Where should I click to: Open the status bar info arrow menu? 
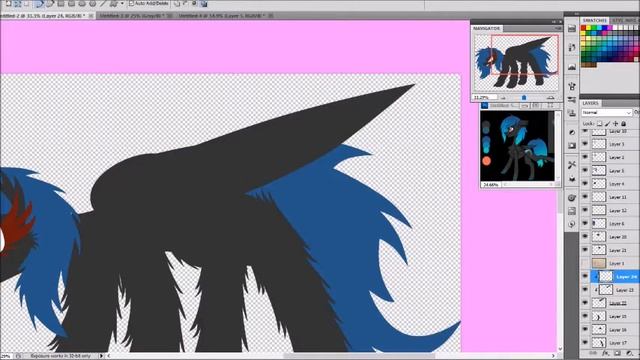pyautogui.click(x=101, y=356)
